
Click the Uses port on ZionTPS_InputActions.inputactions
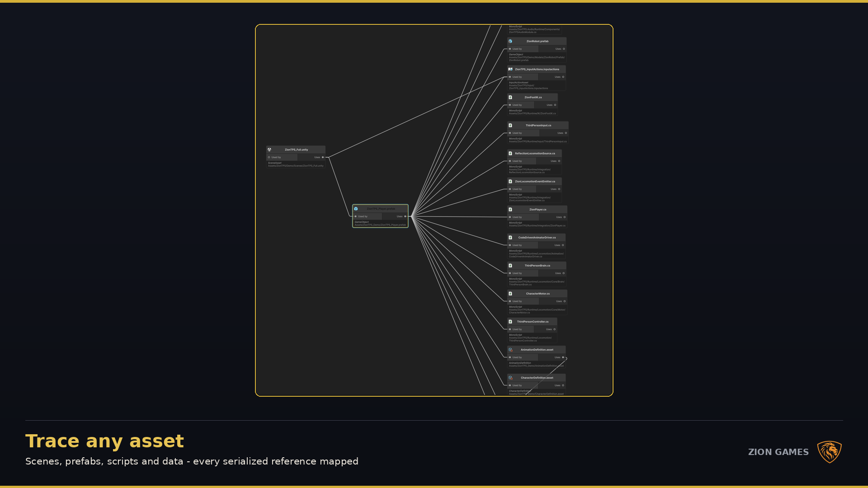click(563, 77)
